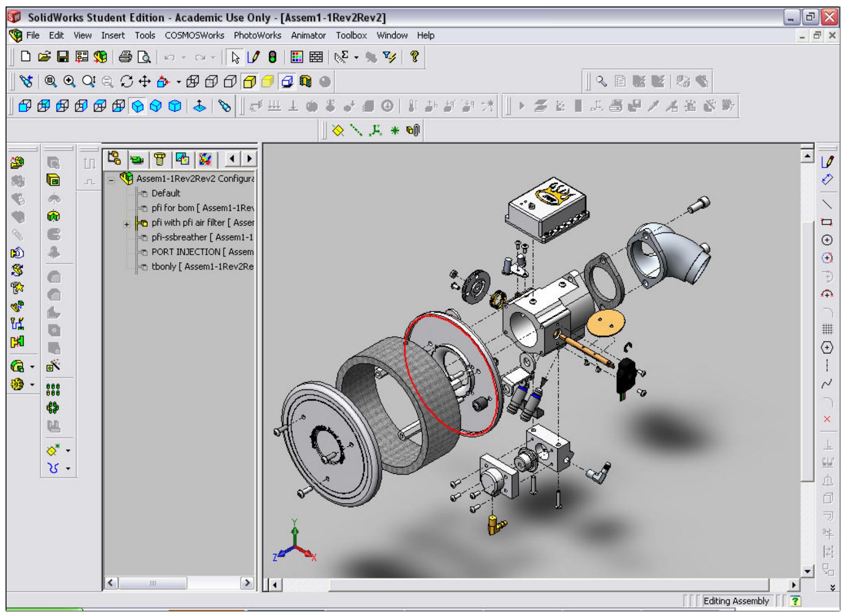Toggle Wireframe display mode

pos(193,82)
